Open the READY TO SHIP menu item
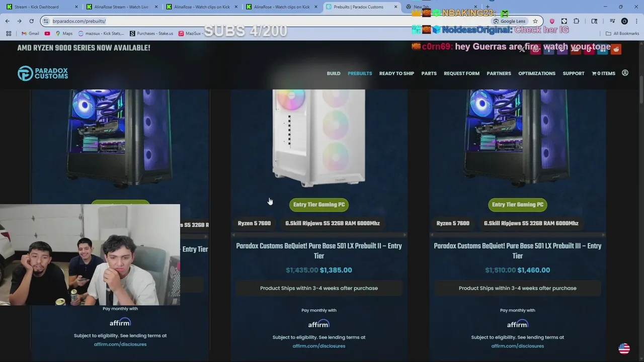644x362 pixels. [x=396, y=73]
